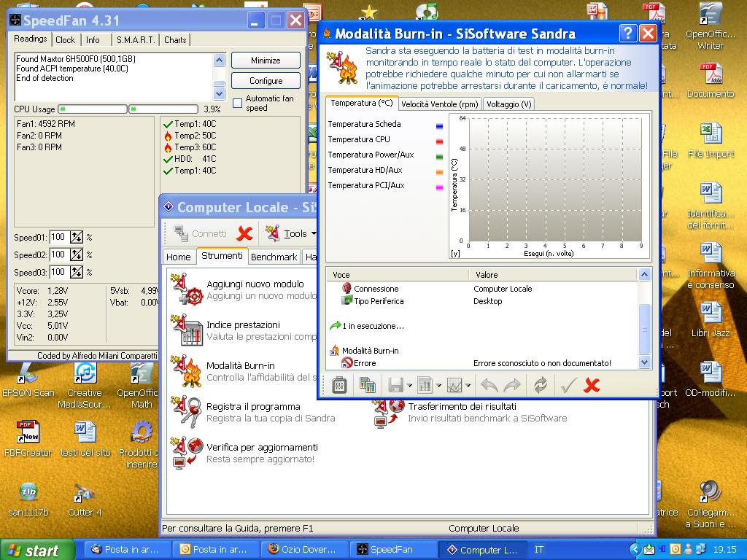Click the help question mark in Burn-in title bar

pos(628,34)
